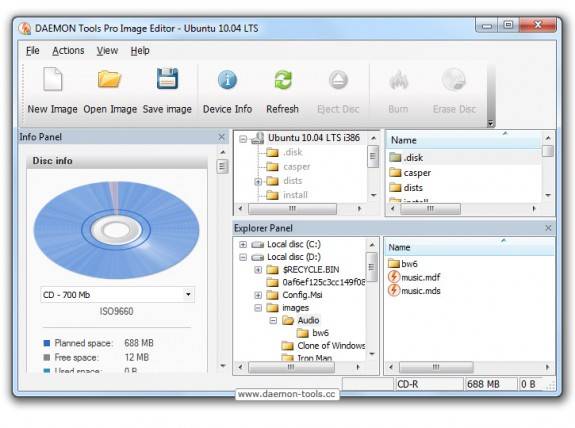The width and height of the screenshot is (575, 428).
Task: Open an image with Open Image icon
Action: point(109,79)
